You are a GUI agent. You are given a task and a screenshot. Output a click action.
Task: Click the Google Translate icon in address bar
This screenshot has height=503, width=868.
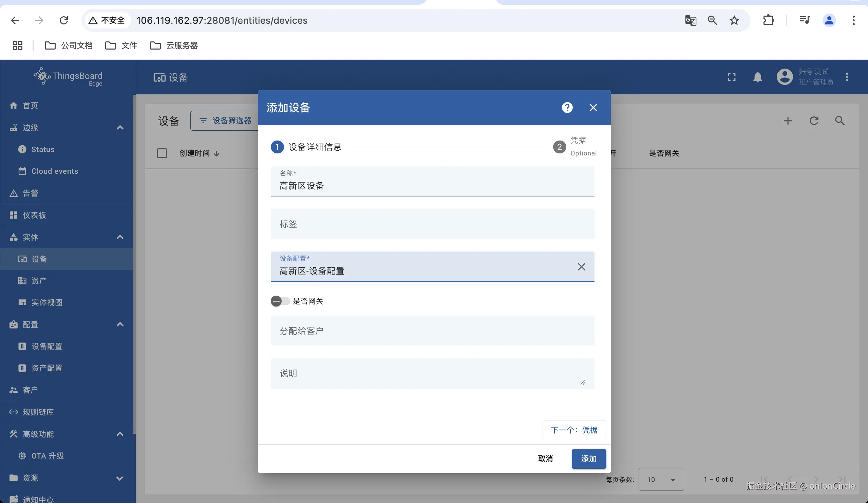coord(690,20)
